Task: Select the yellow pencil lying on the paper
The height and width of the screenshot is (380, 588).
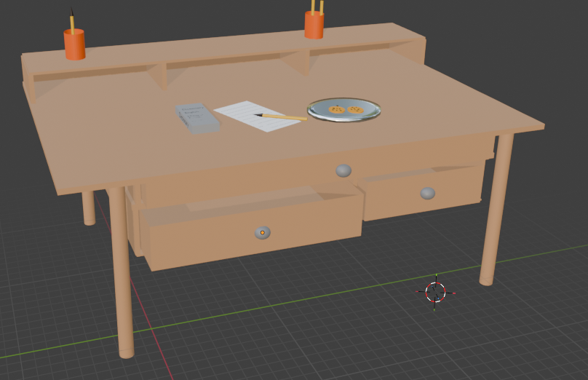Action: coord(280,116)
